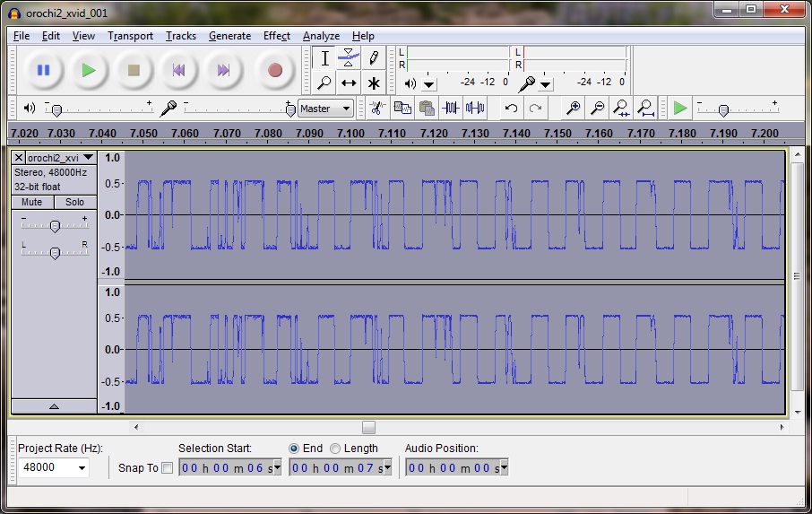Open the Master mixer input dropdown
Screen dimensions: 812x514
(325, 109)
